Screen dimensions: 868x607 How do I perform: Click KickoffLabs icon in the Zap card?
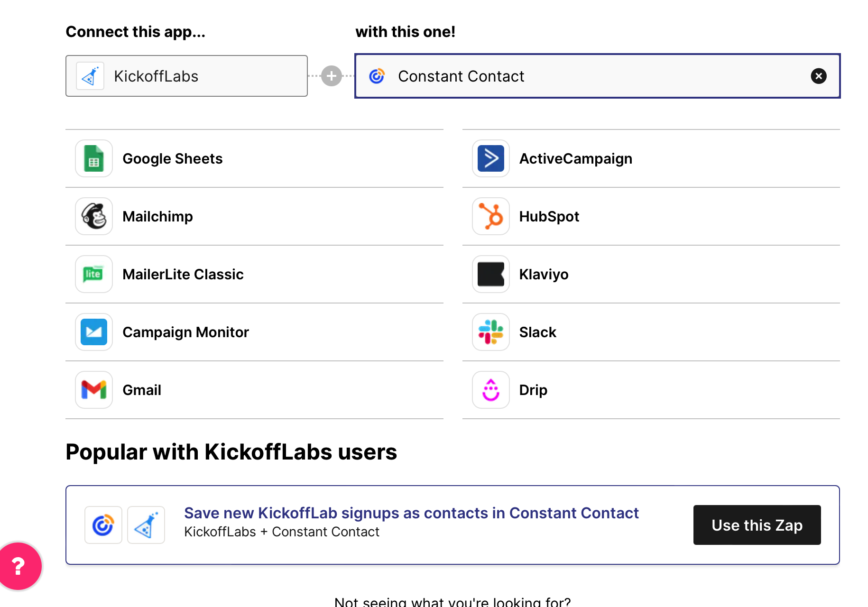146,525
